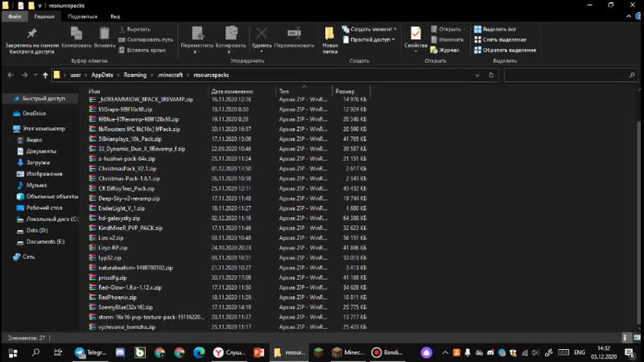Viewport: 644px width, 362px height.
Task: Click the Новая папка folder icon
Action: click(330, 33)
